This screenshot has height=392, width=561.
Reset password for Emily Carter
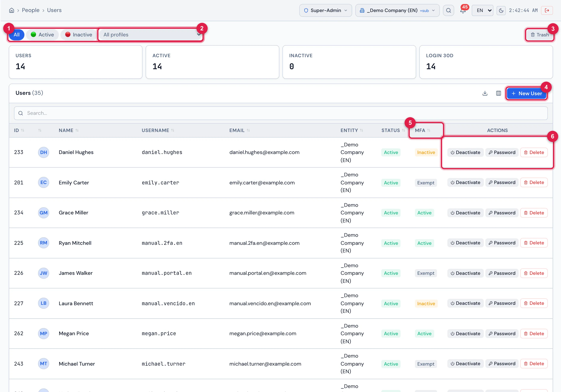coord(502,182)
